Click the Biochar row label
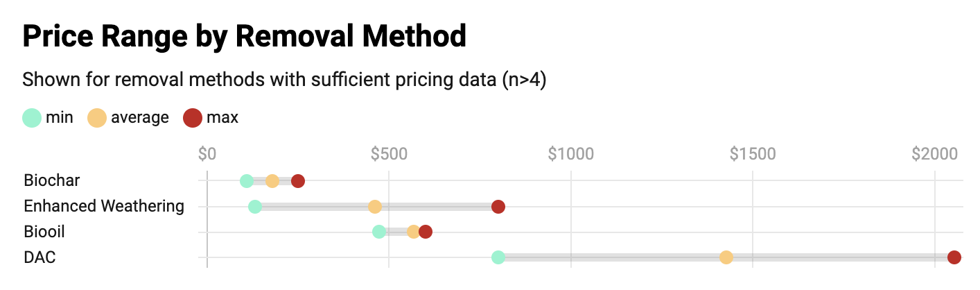The height and width of the screenshot is (290, 980). click(52, 181)
